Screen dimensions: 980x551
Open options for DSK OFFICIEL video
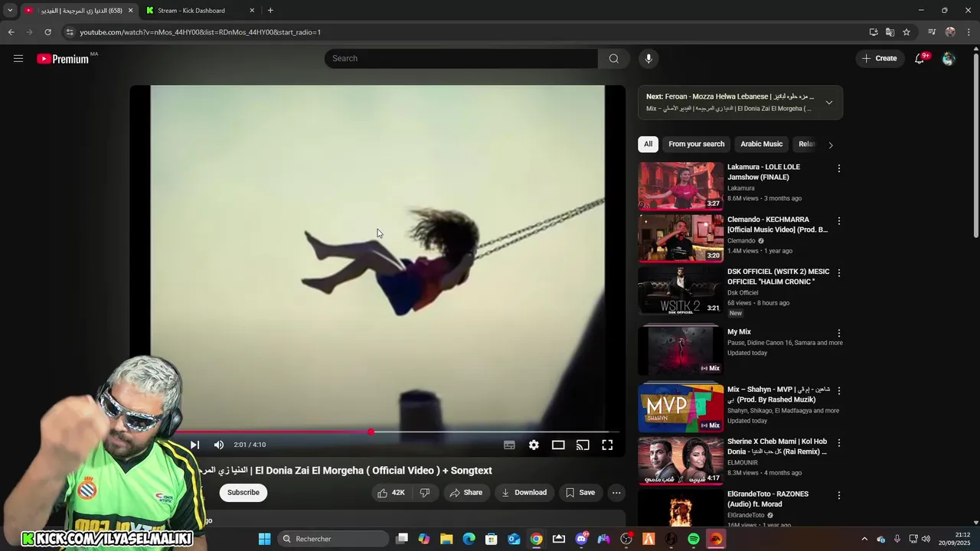coord(839,273)
